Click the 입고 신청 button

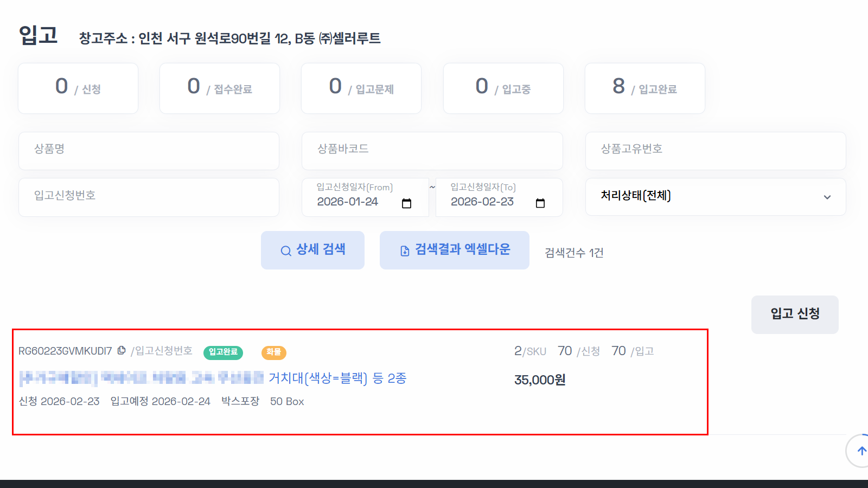click(794, 314)
